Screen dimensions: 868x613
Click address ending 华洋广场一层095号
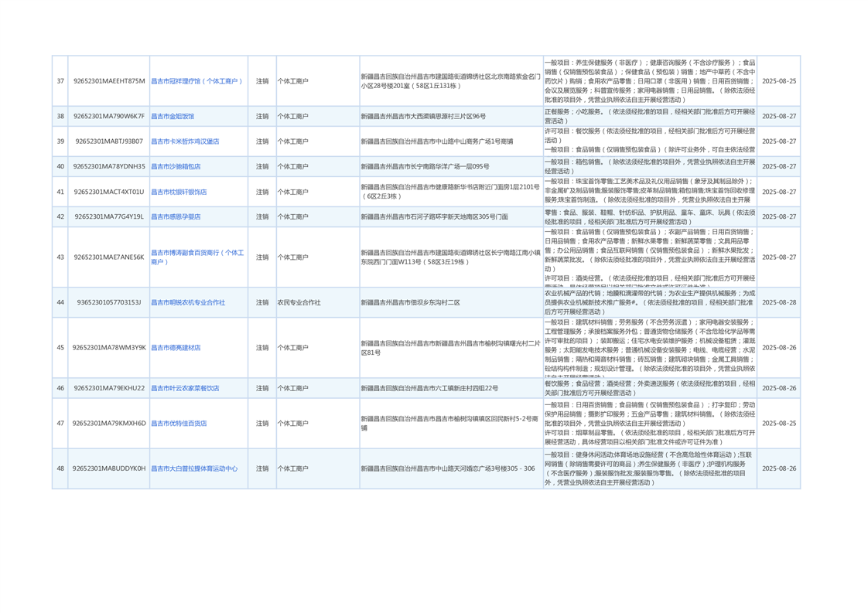pos(425,166)
